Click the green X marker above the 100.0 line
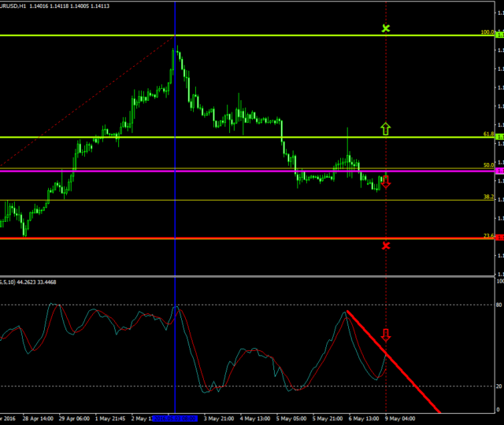504x425 pixels. click(386, 28)
